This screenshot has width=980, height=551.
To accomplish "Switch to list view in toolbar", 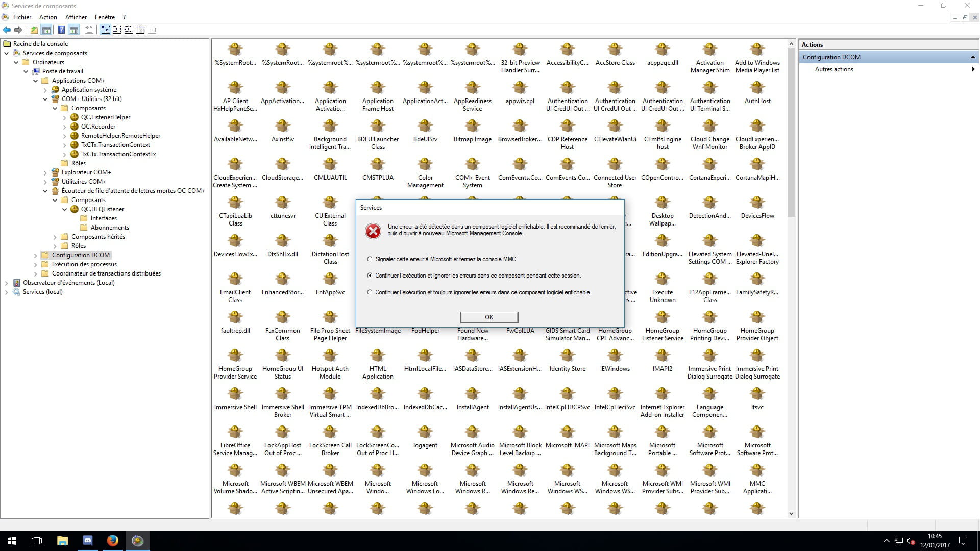I will [129, 30].
